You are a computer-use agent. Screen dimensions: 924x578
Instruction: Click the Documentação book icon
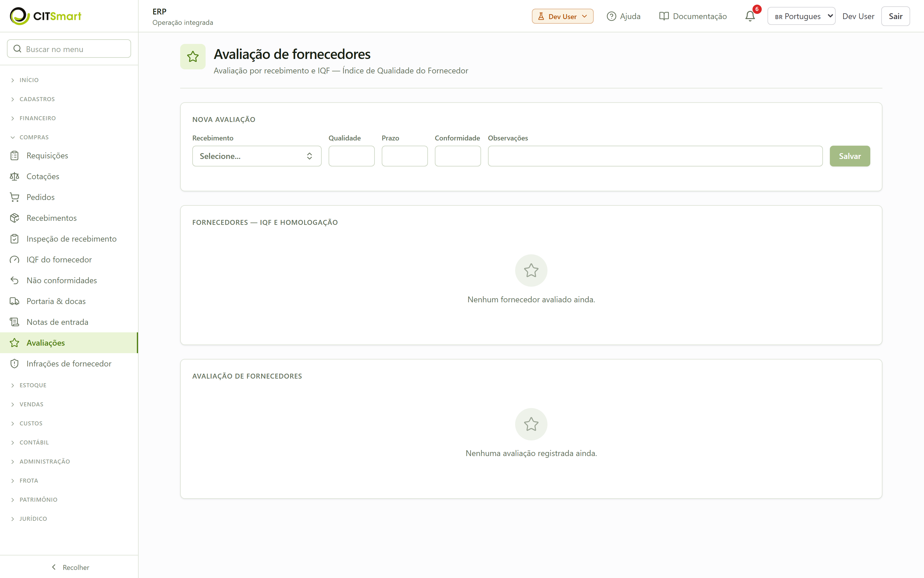coord(664,16)
